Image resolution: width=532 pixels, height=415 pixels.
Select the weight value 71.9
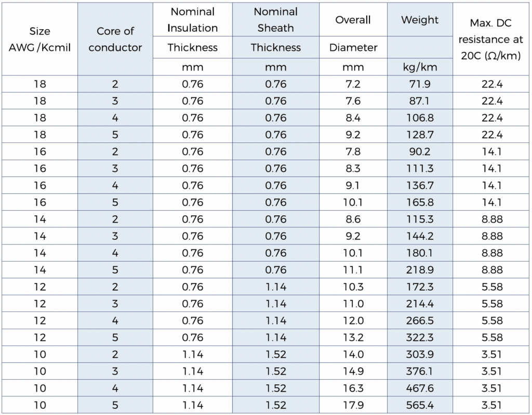[x=420, y=84]
